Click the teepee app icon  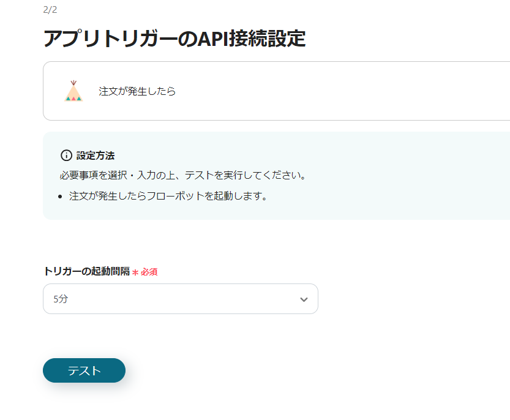pos(73,91)
